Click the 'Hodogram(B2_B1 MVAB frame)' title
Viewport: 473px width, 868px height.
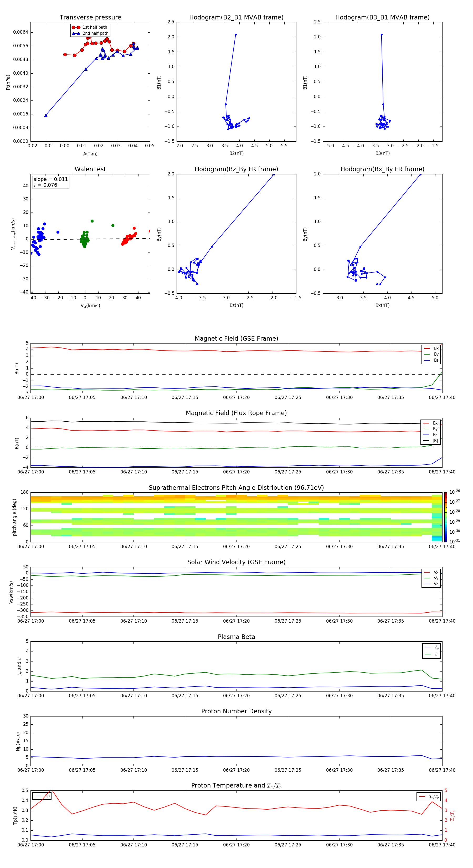pos(236,17)
